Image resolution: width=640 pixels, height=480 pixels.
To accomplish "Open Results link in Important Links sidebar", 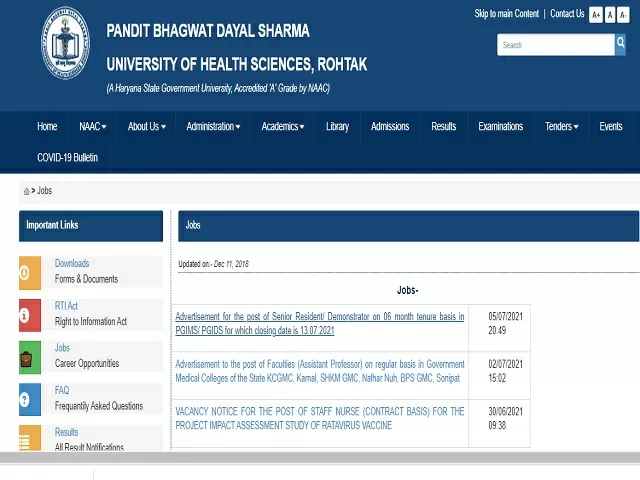I will [x=67, y=432].
